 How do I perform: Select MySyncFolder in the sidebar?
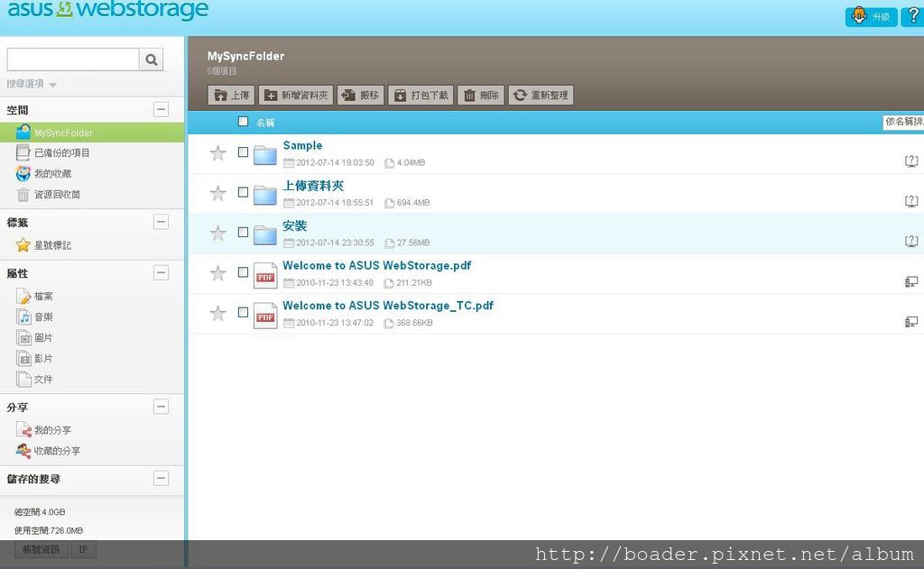(x=92, y=133)
